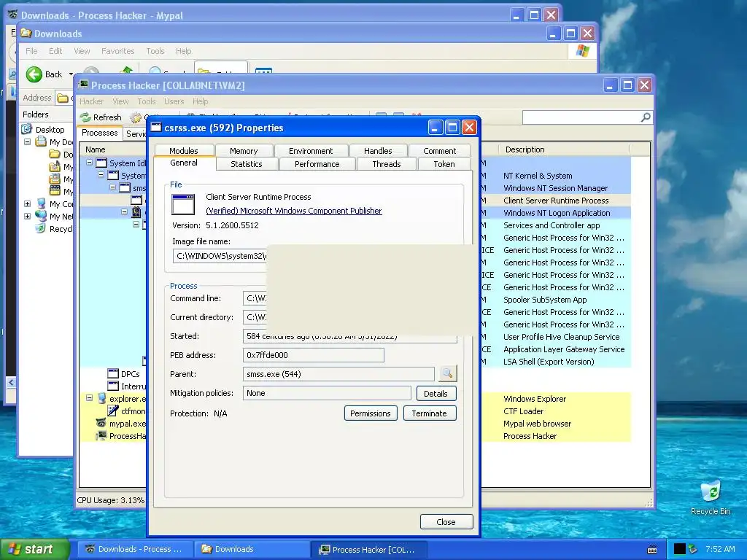Viewport: 747px width, 560px height.
Task: Expand My Network Places in Folders tree
Action: [27, 216]
